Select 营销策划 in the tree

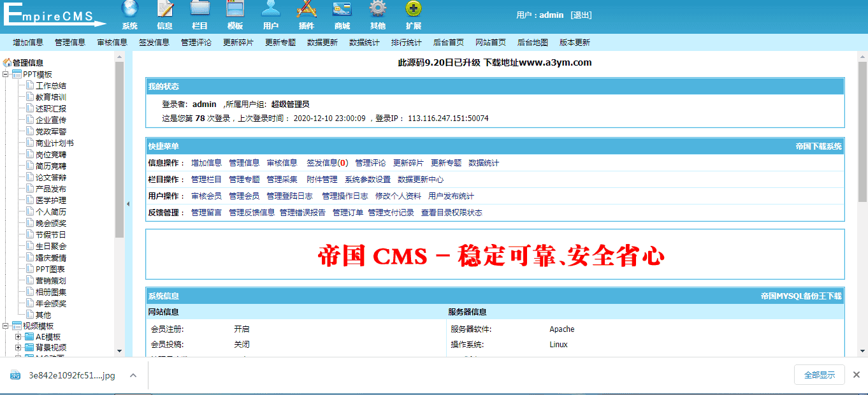pos(51,280)
